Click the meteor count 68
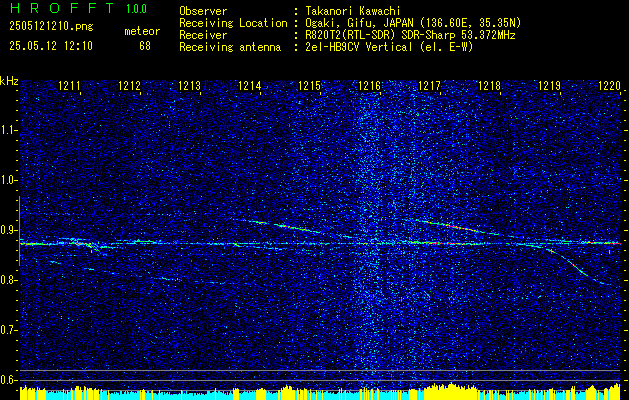Viewport: 629px width, 400px height. 145,46
